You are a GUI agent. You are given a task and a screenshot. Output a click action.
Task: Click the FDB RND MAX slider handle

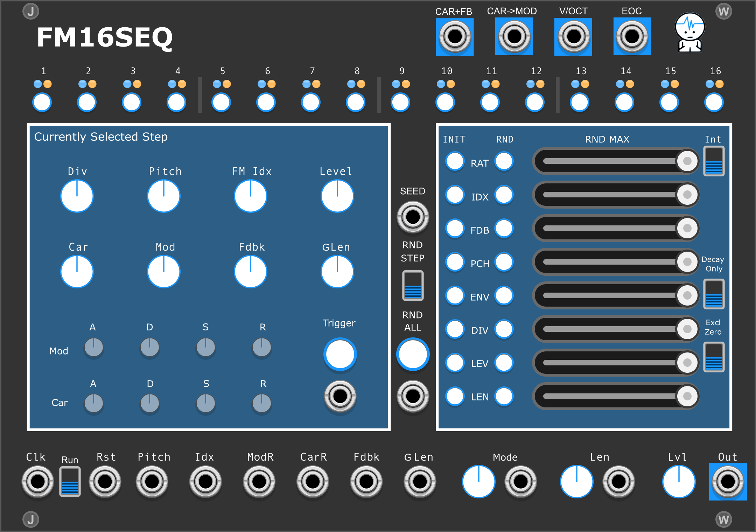(687, 228)
